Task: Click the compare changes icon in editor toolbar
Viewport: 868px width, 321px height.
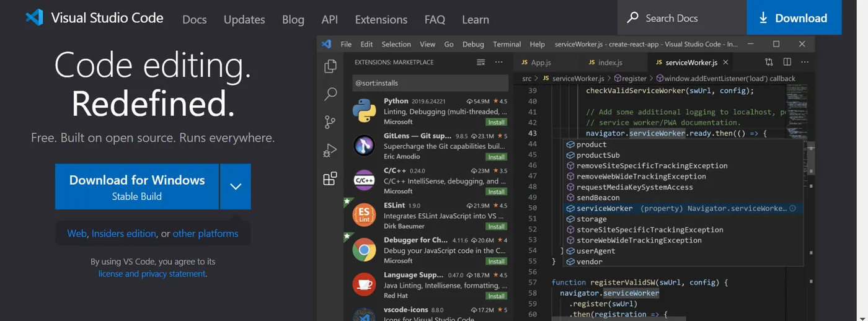Action: (x=769, y=62)
